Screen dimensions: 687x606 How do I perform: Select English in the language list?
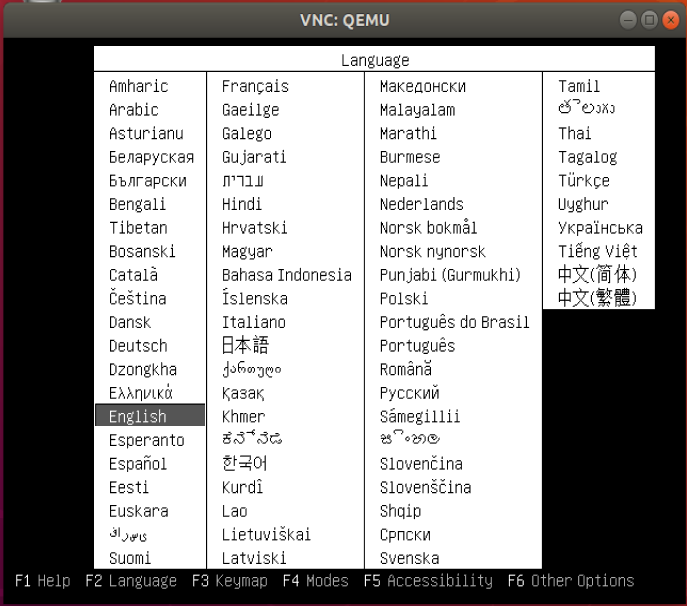[150, 415]
